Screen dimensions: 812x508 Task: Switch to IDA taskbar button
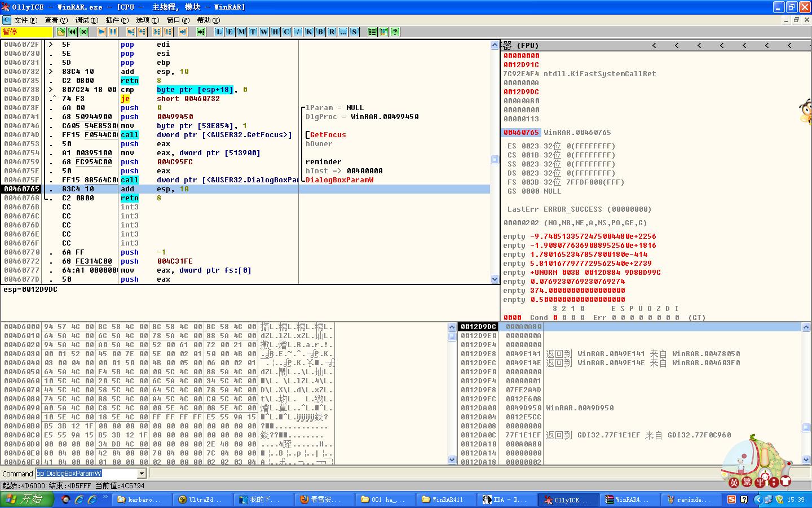tap(505, 500)
